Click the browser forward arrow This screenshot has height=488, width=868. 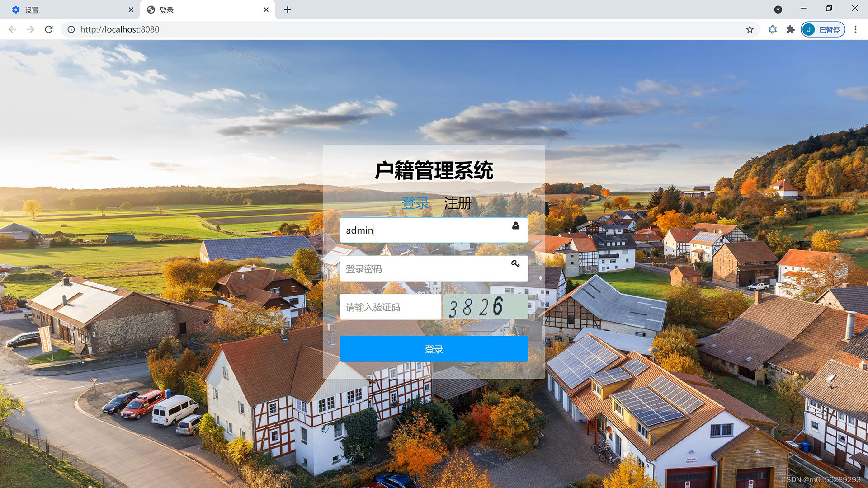coord(30,29)
